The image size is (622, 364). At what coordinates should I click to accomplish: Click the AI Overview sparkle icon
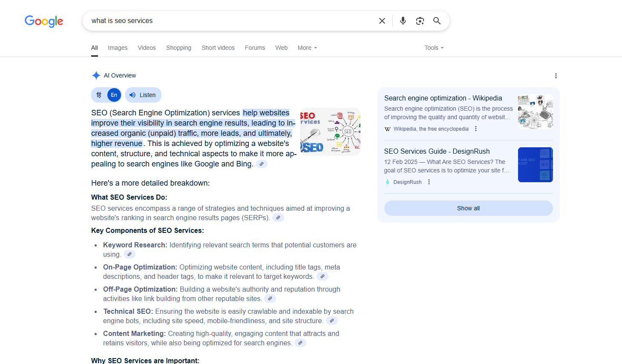(96, 75)
